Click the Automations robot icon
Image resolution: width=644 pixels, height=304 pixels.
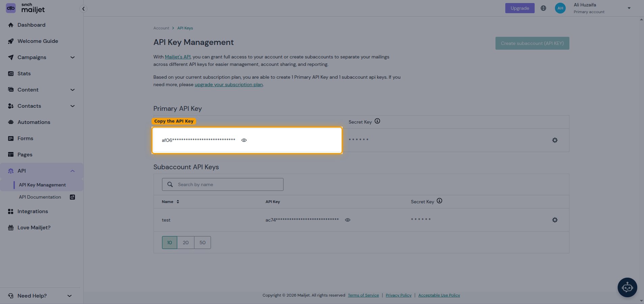point(11,122)
